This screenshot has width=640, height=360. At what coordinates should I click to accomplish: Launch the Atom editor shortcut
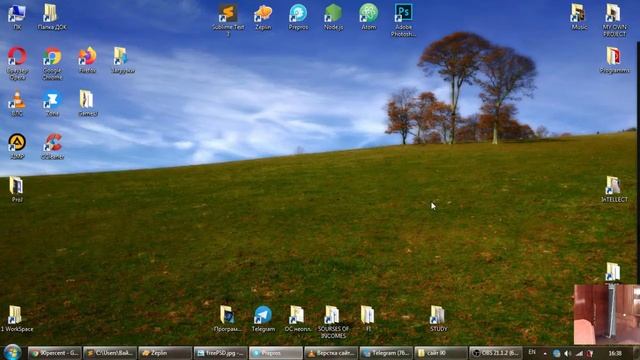(x=369, y=17)
